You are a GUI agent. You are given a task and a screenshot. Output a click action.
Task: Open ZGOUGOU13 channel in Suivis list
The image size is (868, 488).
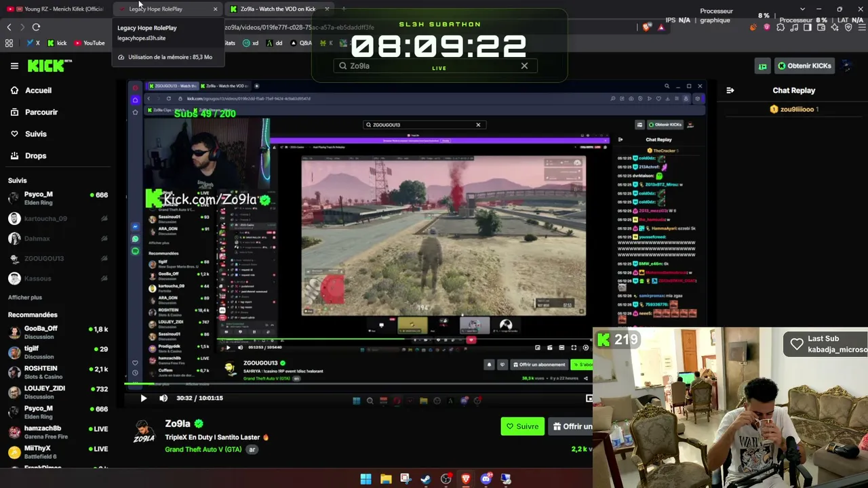58,258
